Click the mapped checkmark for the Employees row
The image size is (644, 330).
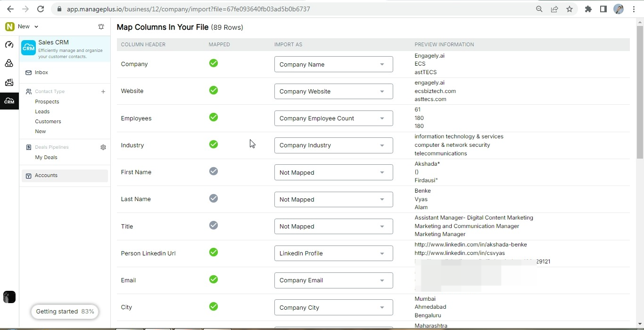pos(214,117)
